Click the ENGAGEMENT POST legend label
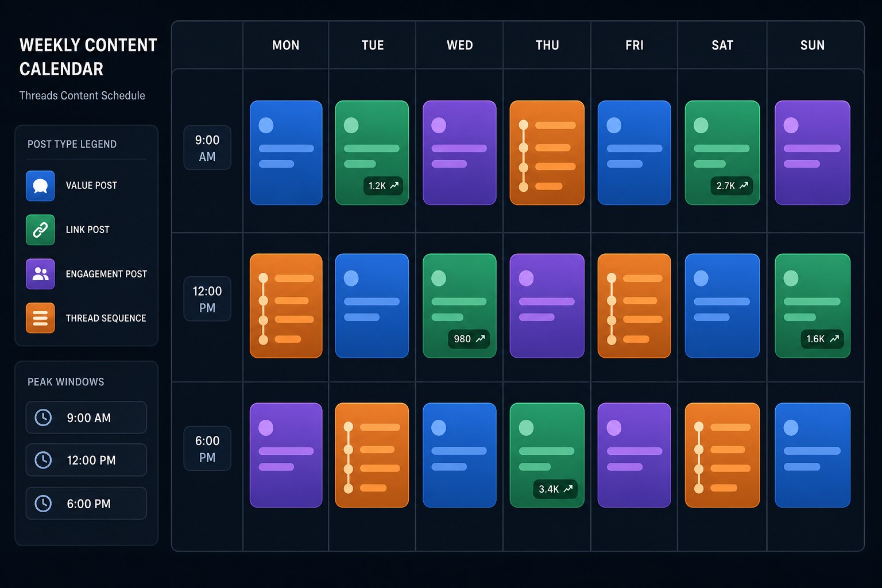882x588 pixels. click(x=106, y=274)
